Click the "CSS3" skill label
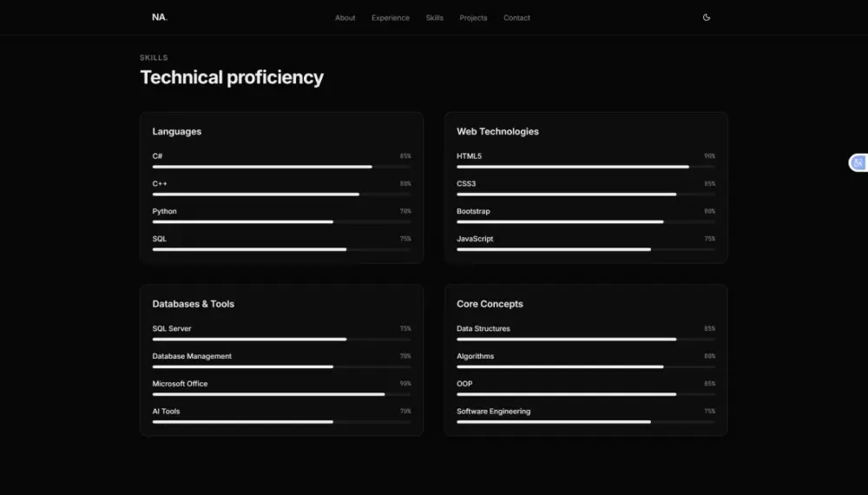The image size is (868, 495). (x=466, y=184)
